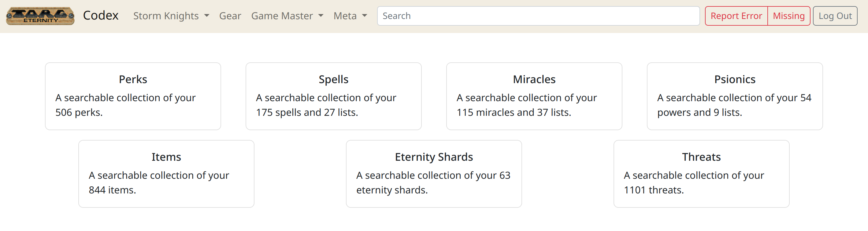Click the Storm Knights caret arrow
Image resolution: width=868 pixels, height=231 pixels.
(206, 16)
